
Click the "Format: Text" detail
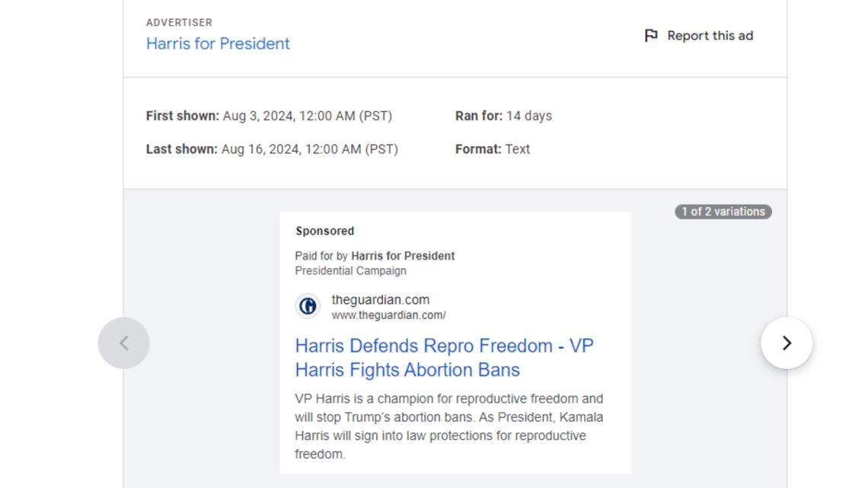pyautogui.click(x=493, y=149)
